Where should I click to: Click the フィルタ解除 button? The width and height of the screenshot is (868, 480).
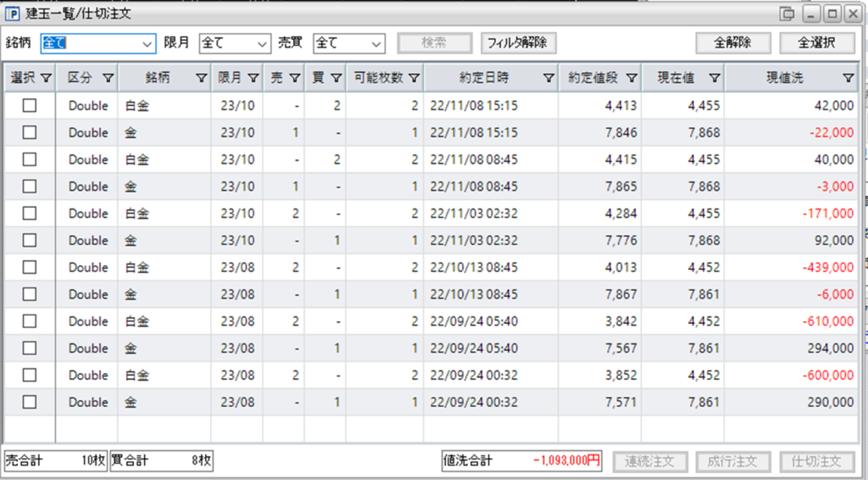518,42
